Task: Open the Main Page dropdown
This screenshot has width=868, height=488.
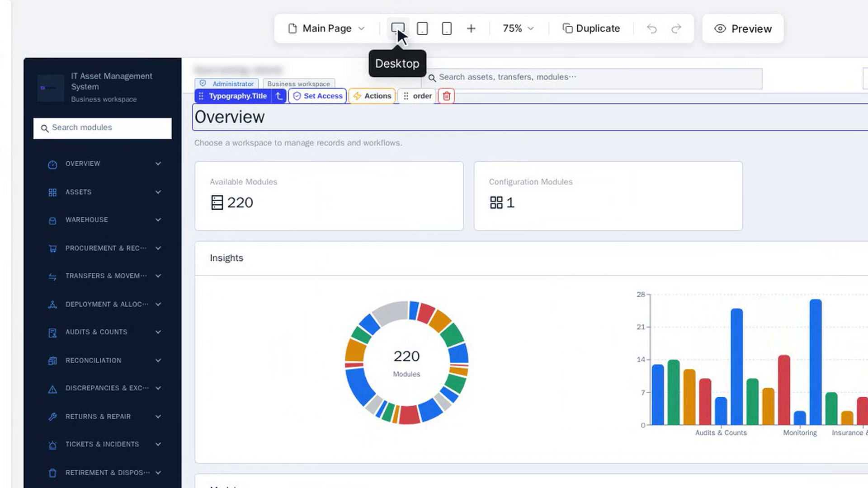Action: click(x=326, y=28)
